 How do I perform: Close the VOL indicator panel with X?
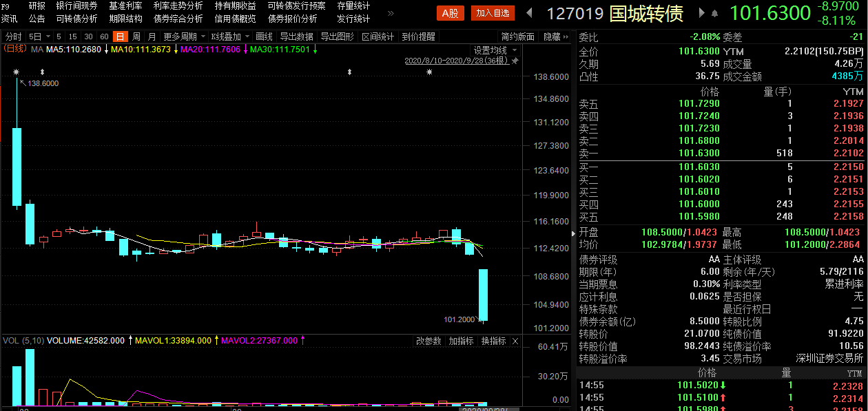point(513,341)
